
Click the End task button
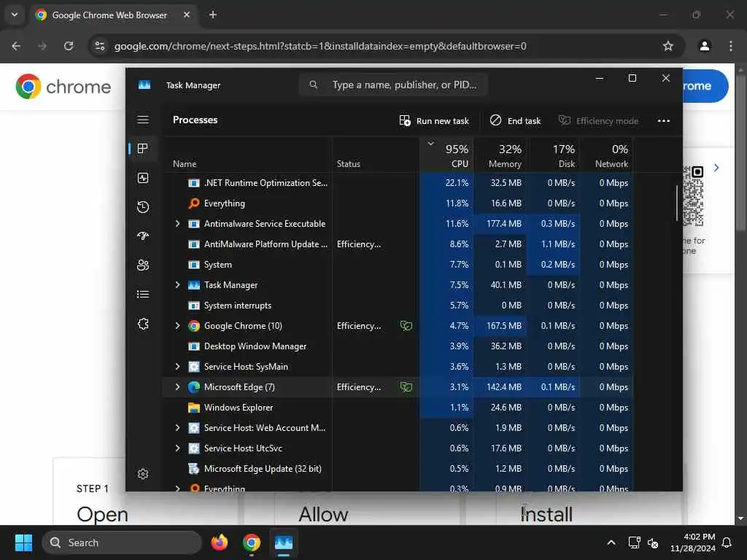[x=516, y=121]
